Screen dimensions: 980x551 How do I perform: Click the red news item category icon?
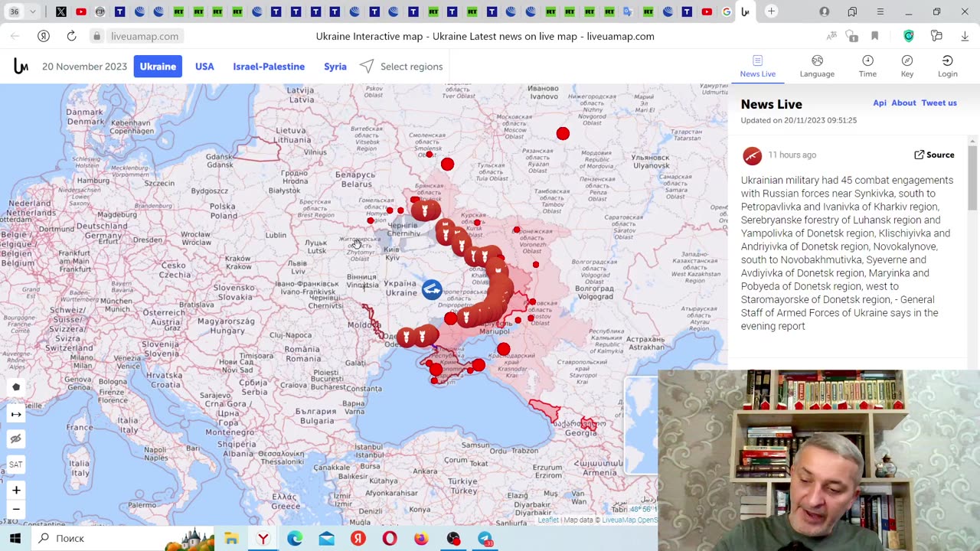[x=752, y=155]
